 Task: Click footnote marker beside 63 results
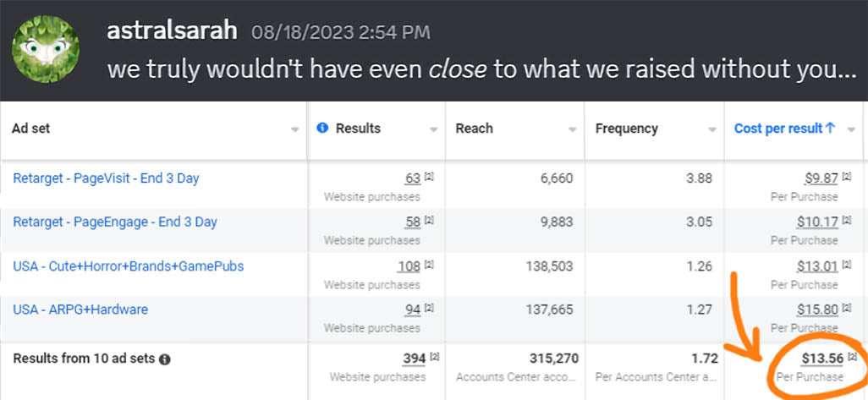point(429,176)
